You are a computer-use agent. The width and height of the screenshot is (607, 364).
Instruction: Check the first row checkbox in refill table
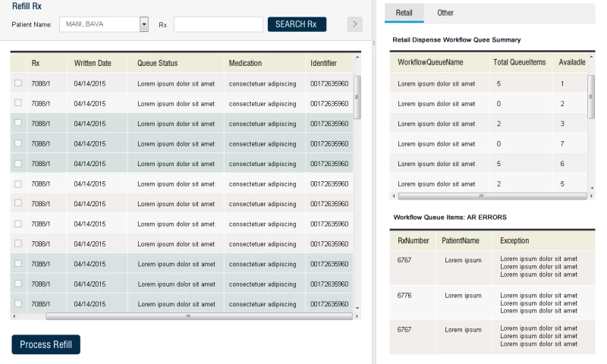coord(18,83)
